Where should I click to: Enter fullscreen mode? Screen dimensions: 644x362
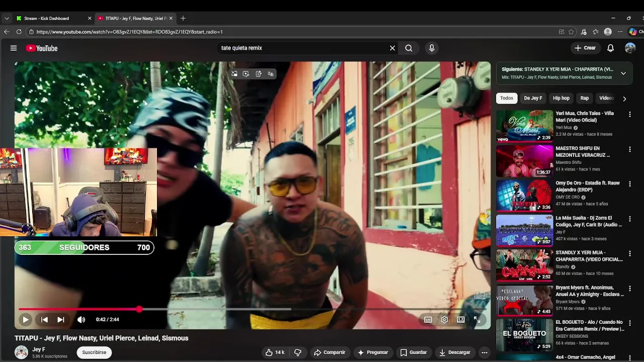476,320
